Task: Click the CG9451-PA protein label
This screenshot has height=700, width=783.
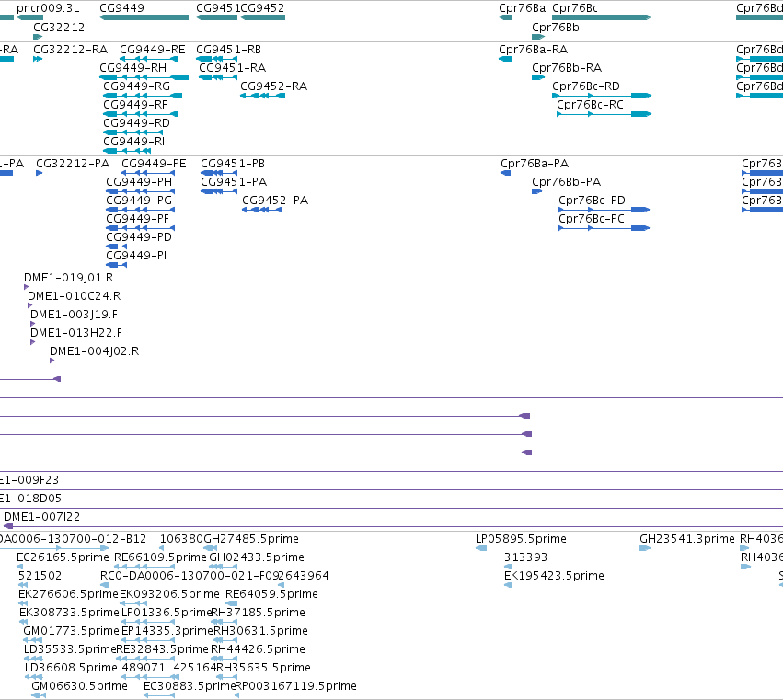Action: coord(234,182)
